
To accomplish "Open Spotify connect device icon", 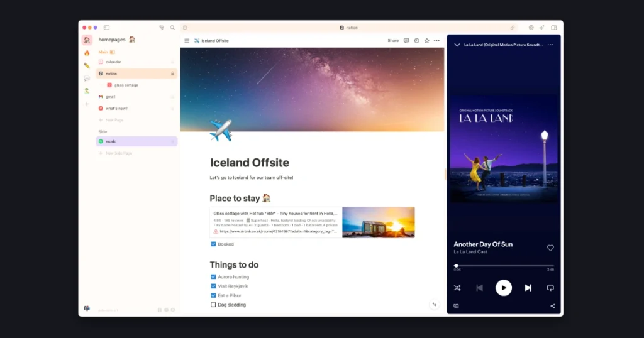I will (x=457, y=306).
